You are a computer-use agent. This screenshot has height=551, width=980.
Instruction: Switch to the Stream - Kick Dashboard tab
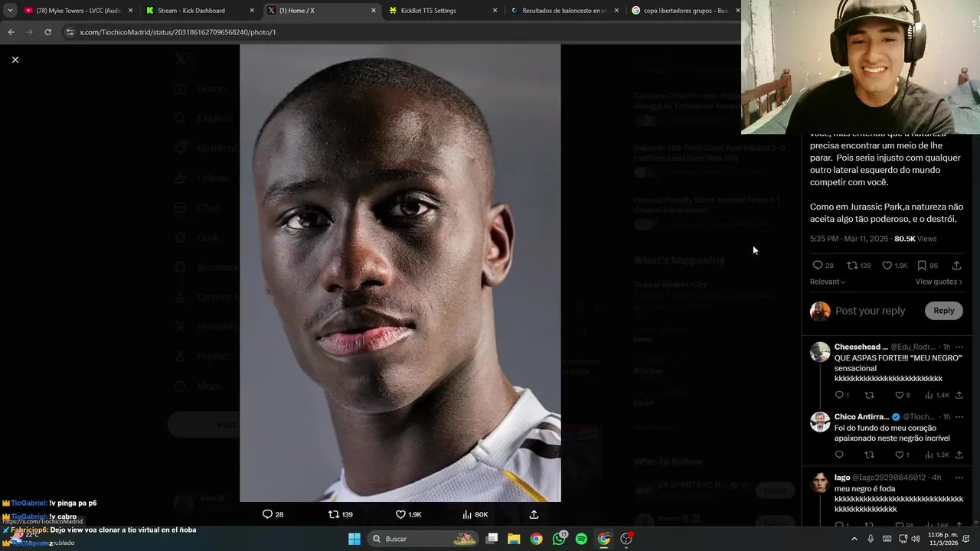point(199,11)
